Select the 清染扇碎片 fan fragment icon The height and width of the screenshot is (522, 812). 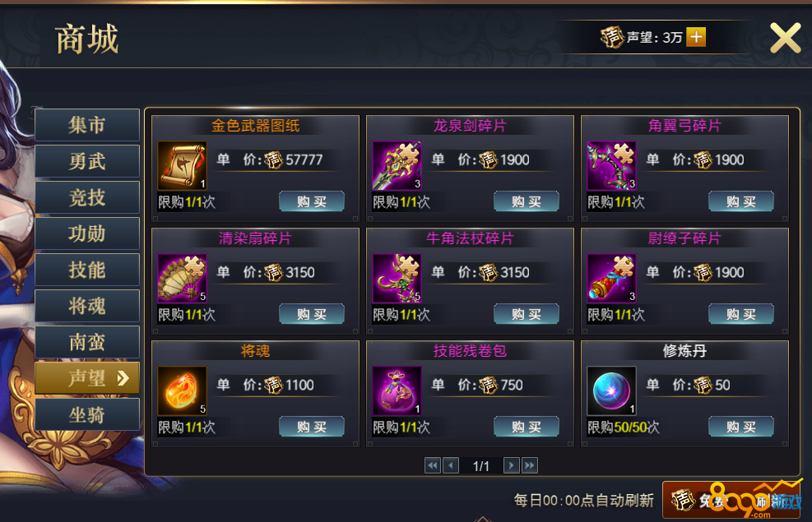tap(183, 279)
